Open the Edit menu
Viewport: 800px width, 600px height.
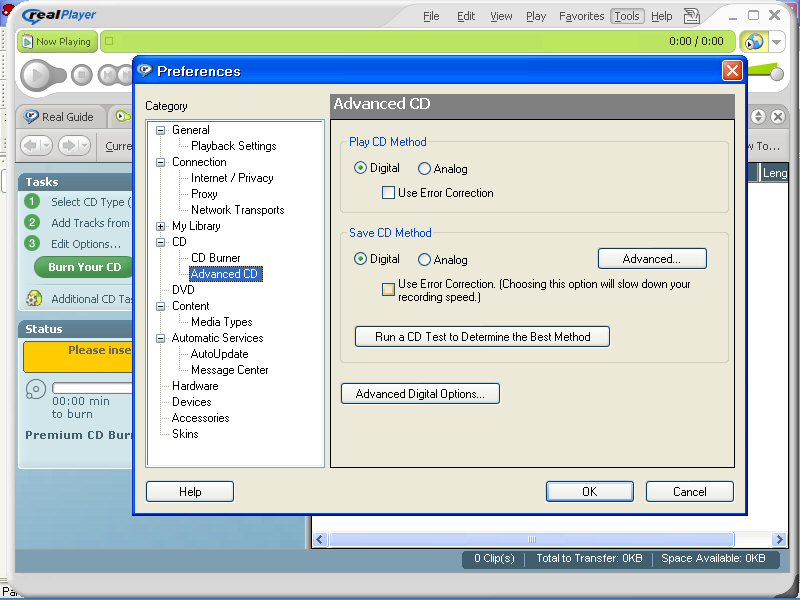(x=466, y=16)
